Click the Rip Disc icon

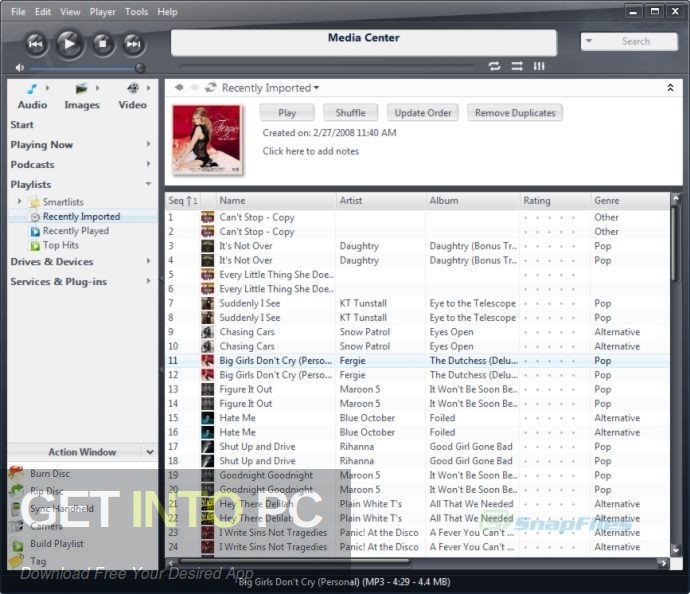point(17,491)
